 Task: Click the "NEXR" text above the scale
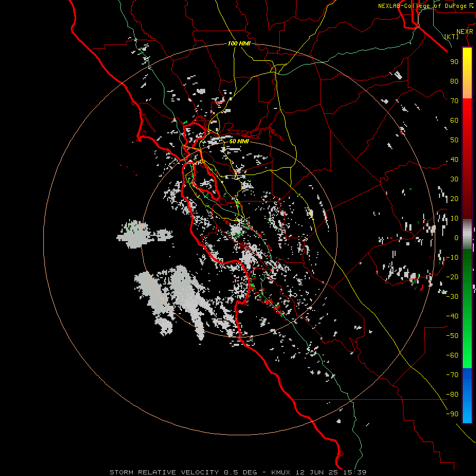tap(464, 32)
